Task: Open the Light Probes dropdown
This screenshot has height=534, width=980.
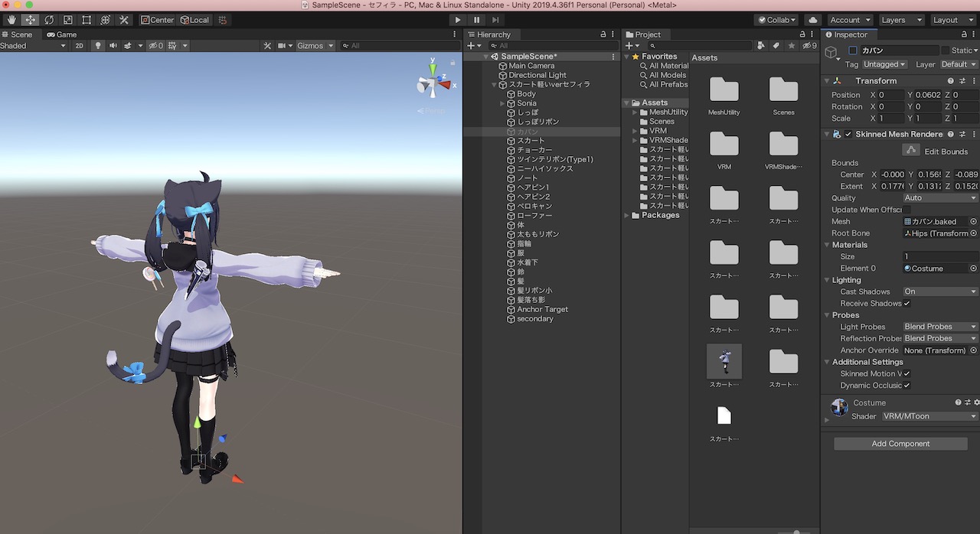Action: point(939,326)
